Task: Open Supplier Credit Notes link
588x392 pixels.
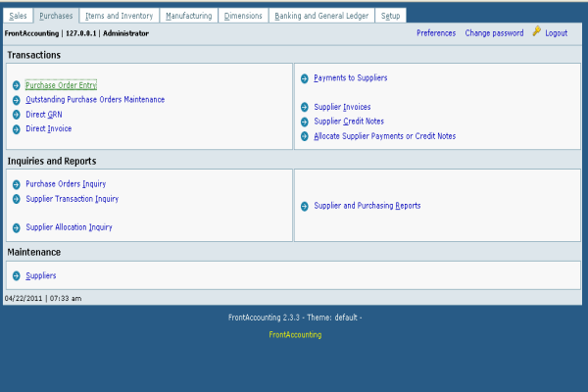Action: tap(349, 122)
